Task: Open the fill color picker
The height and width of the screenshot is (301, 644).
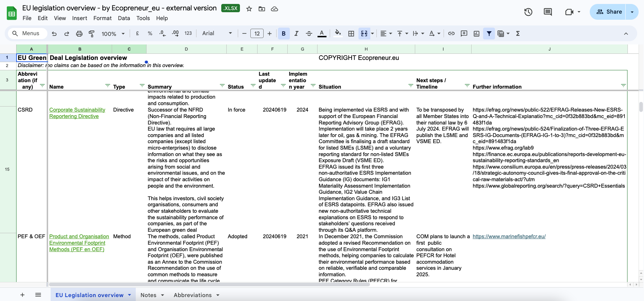Action: click(x=338, y=34)
